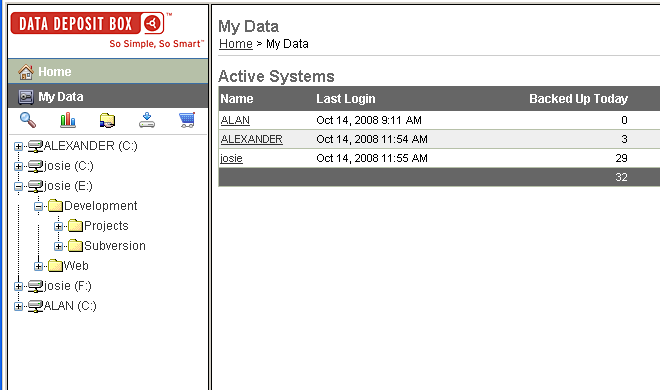
Task: Click the 'Oct 14, 2008 9:11 AM' cell
Action: pos(369,120)
